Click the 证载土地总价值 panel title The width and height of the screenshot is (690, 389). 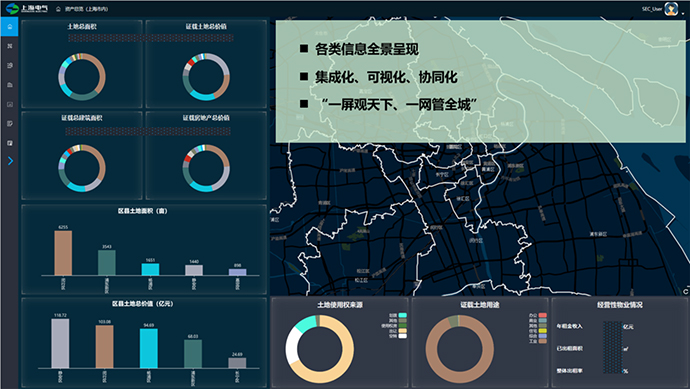(206, 26)
